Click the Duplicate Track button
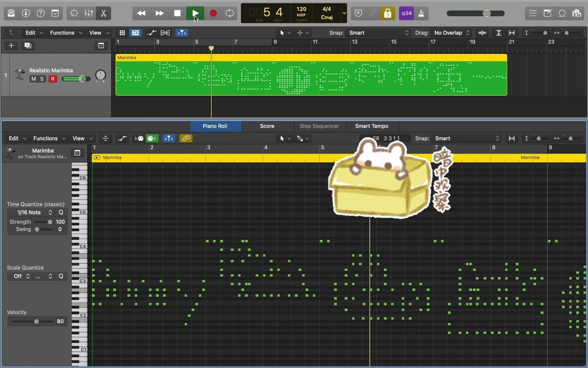This screenshot has height=368, width=588. click(28, 45)
